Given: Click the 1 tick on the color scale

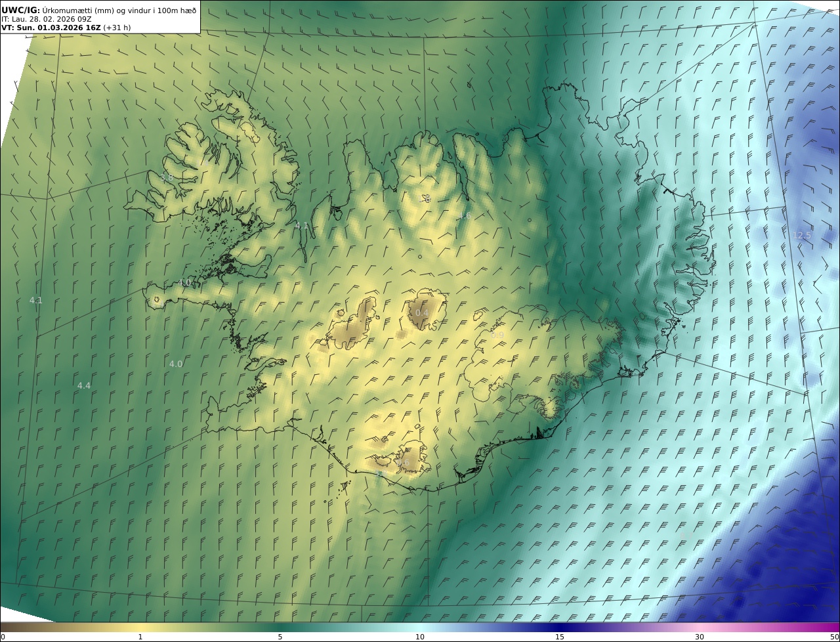Looking at the screenshot, I should pyautogui.click(x=140, y=637).
